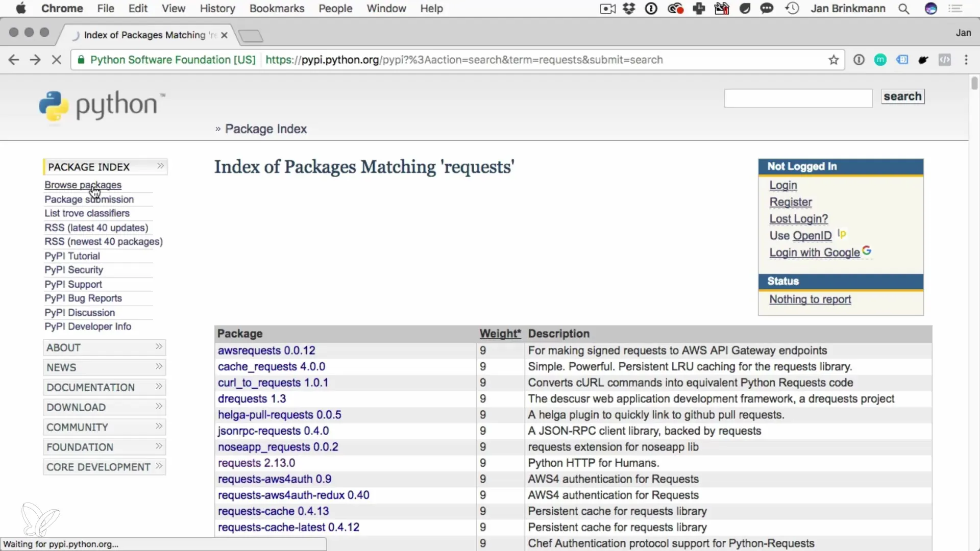Viewport: 980px width, 551px height.
Task: Open the requests 2.13.0 package
Action: [x=256, y=463]
